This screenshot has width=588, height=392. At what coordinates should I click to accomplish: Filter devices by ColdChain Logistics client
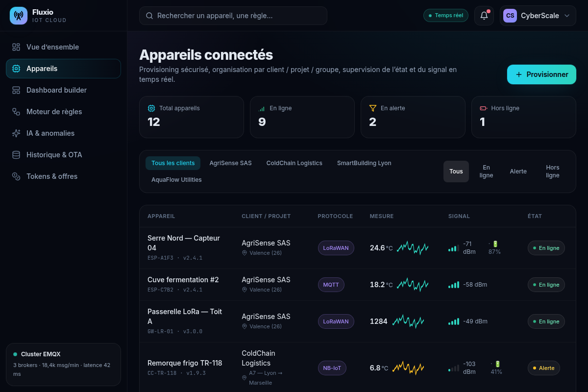[x=294, y=163]
